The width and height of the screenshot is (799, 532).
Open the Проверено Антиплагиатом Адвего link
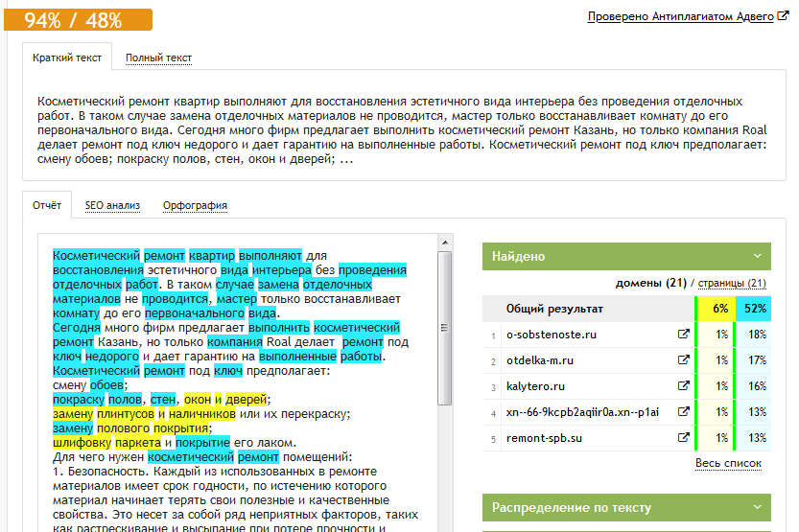click(x=680, y=17)
